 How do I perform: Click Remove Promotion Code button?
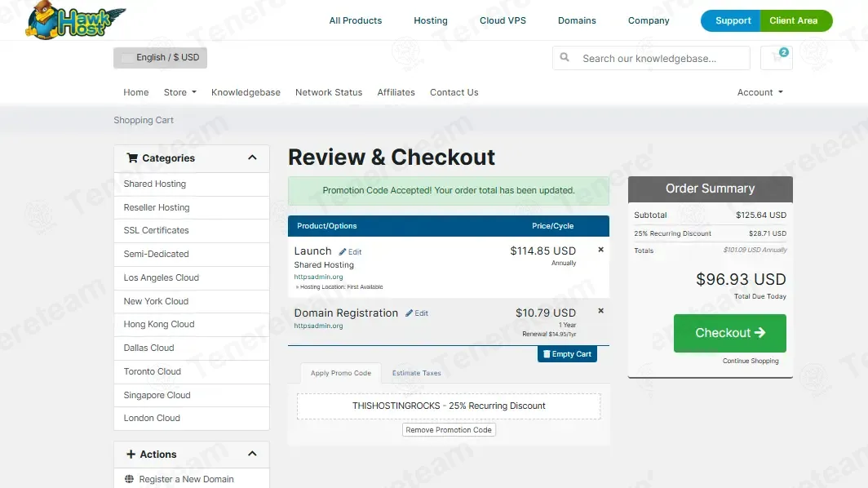tap(449, 430)
